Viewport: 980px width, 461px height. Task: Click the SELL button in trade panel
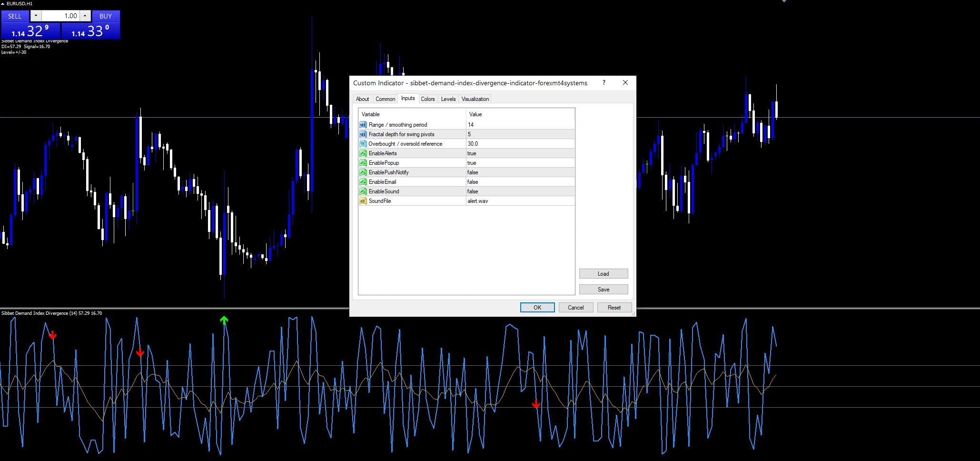pyautogui.click(x=15, y=16)
